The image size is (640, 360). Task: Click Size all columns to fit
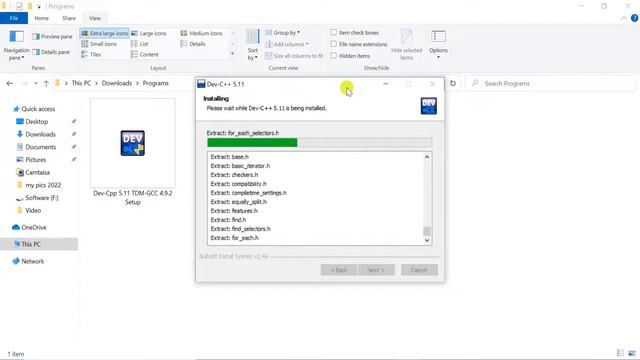[294, 56]
